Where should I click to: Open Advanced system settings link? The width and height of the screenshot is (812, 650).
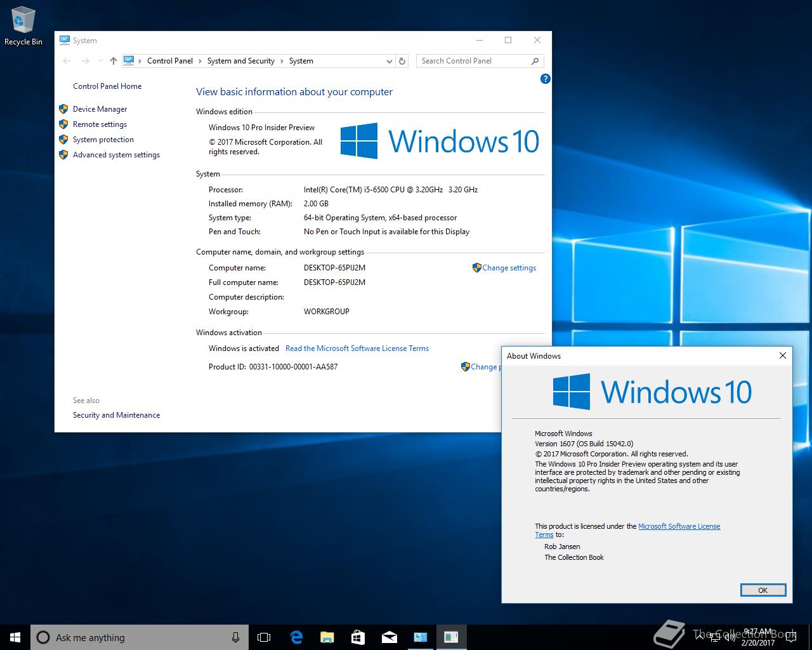coord(116,155)
